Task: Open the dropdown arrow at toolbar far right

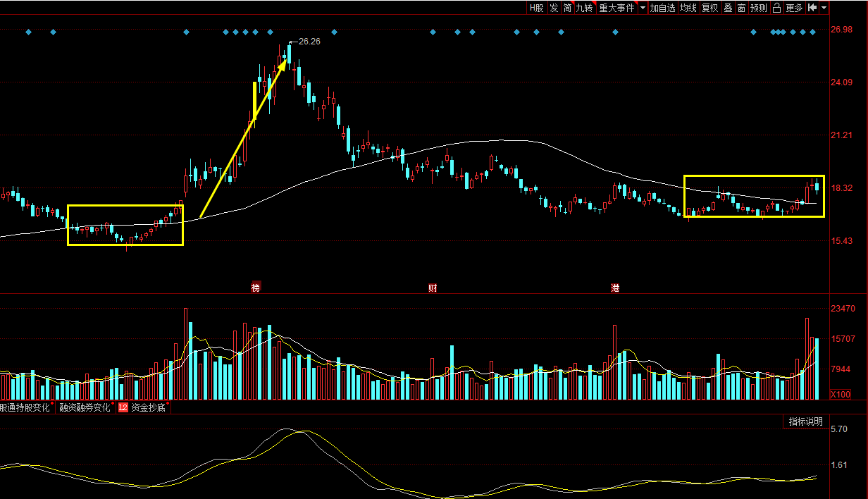Action: click(824, 8)
